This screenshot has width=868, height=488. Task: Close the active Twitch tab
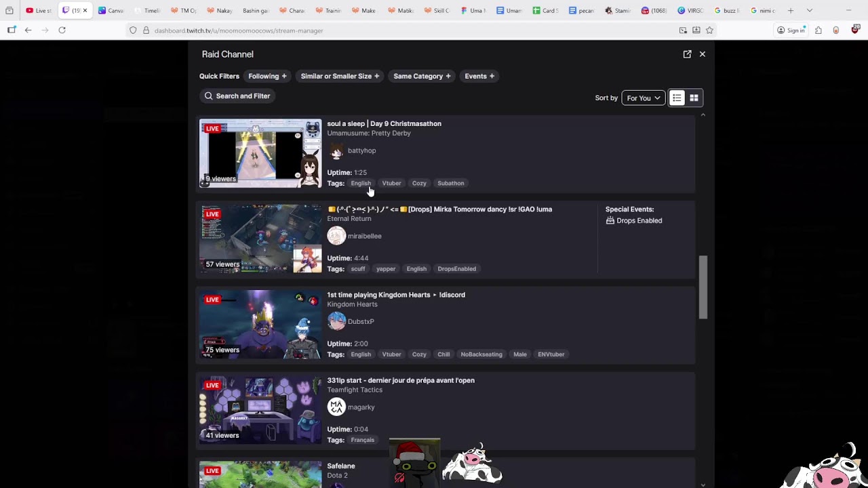point(85,11)
